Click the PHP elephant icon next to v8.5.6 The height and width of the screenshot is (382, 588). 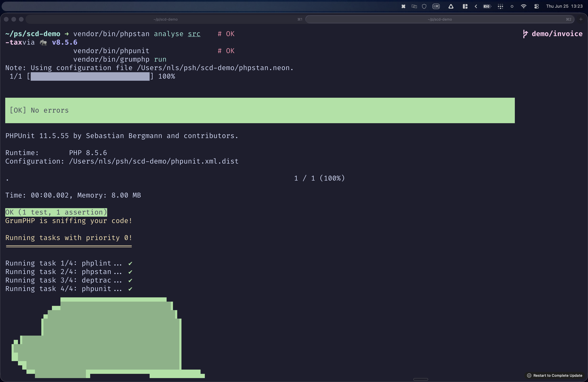(x=43, y=43)
